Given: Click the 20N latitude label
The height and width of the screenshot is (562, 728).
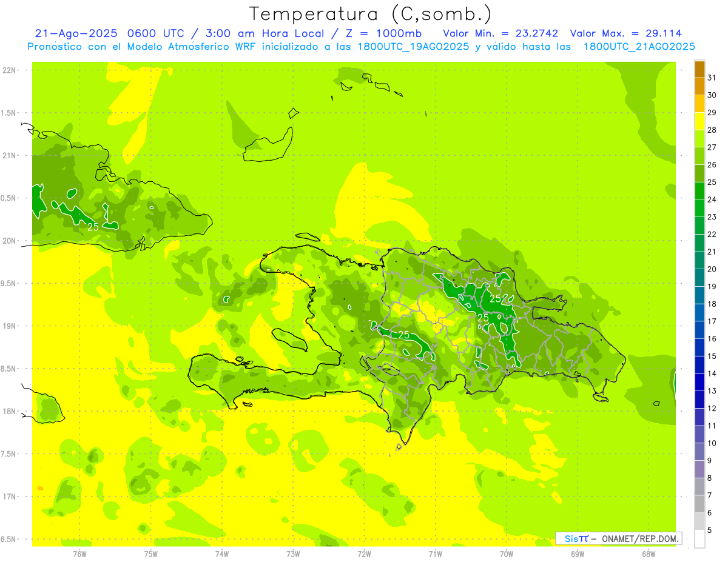Looking at the screenshot, I should point(10,241).
